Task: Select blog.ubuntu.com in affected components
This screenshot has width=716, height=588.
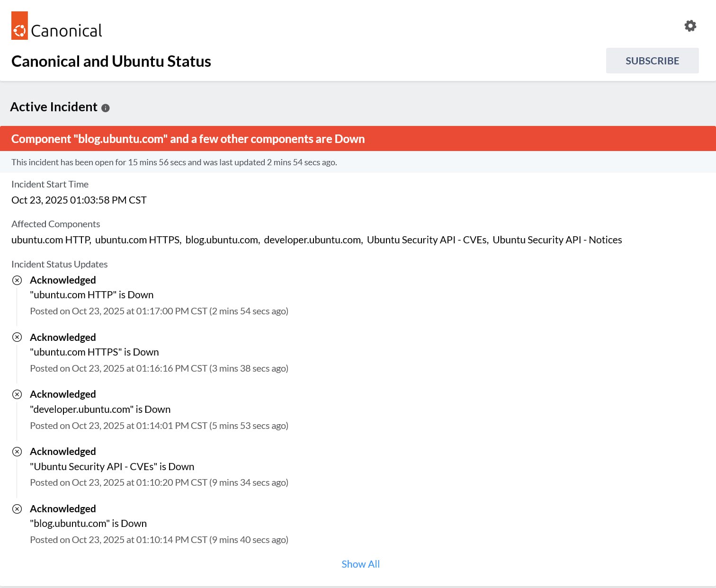Action: coord(222,240)
